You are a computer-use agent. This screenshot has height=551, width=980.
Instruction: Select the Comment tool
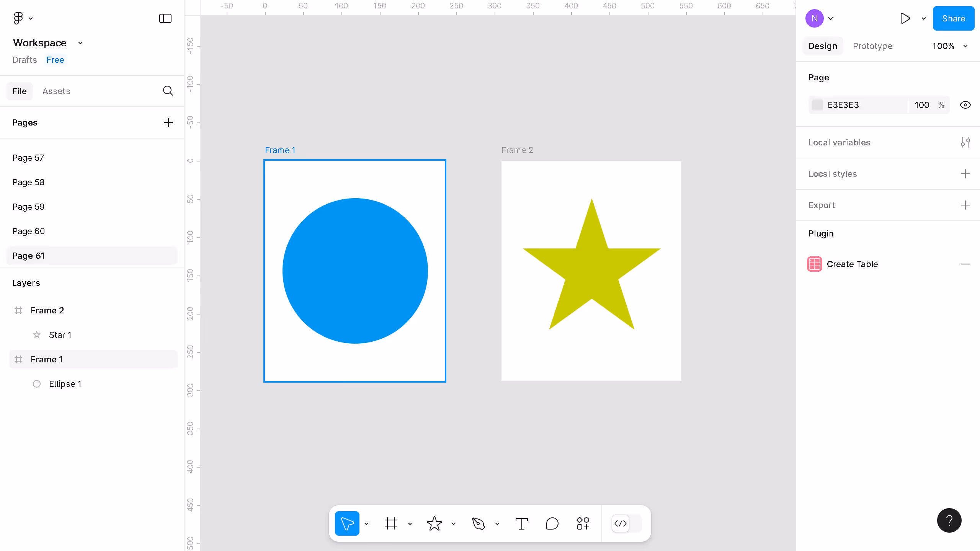click(x=552, y=523)
